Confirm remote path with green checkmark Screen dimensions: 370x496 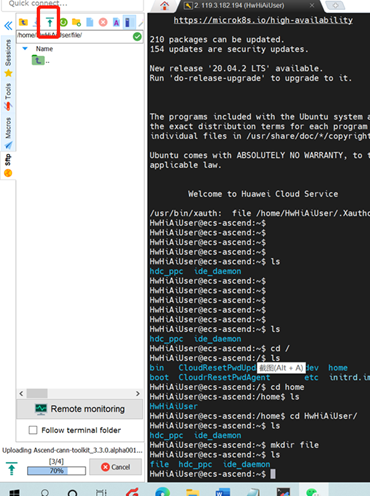pyautogui.click(x=137, y=36)
